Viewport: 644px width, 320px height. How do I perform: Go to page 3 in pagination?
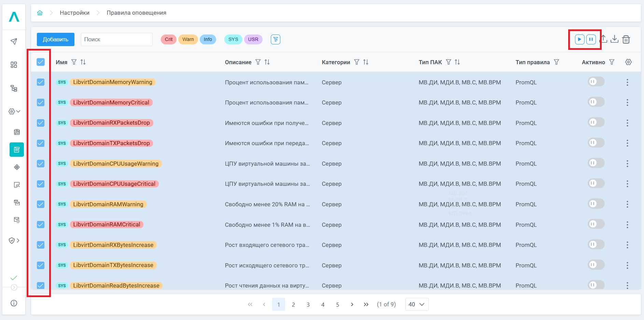tap(308, 304)
